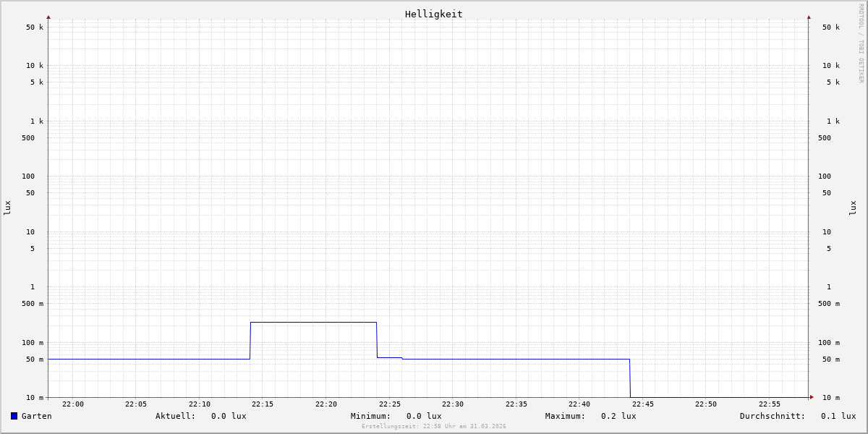Click the Aktuell label
868x434 pixels.
click(176, 416)
